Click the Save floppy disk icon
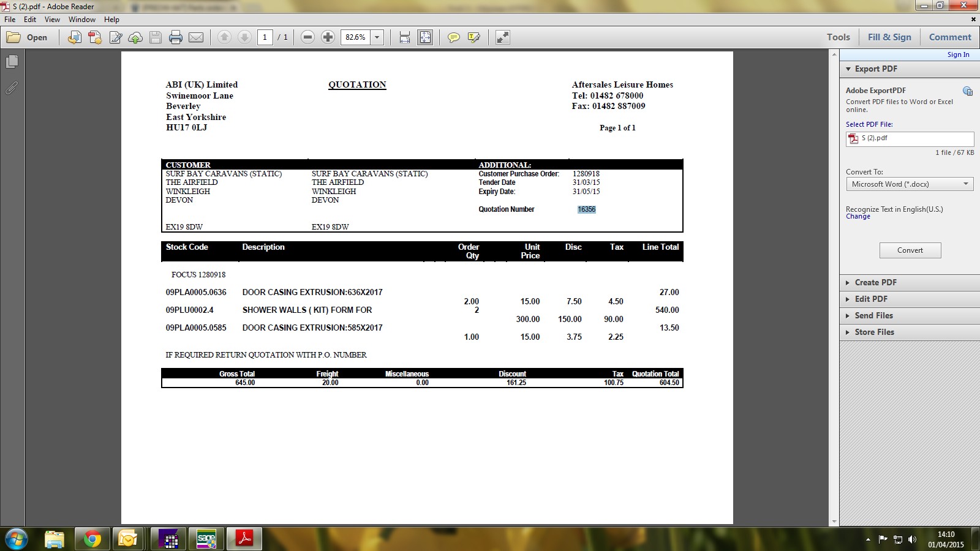This screenshot has height=551, width=980. (156, 37)
